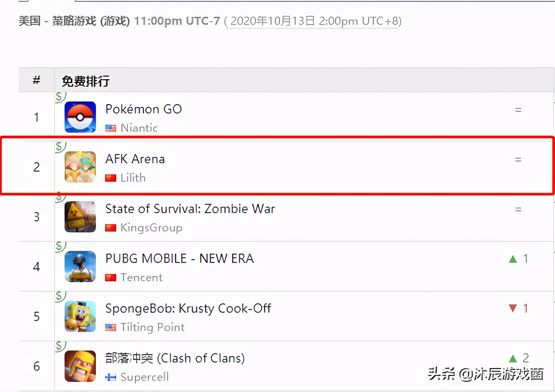Open the Pokémon GO title link

click(x=143, y=109)
